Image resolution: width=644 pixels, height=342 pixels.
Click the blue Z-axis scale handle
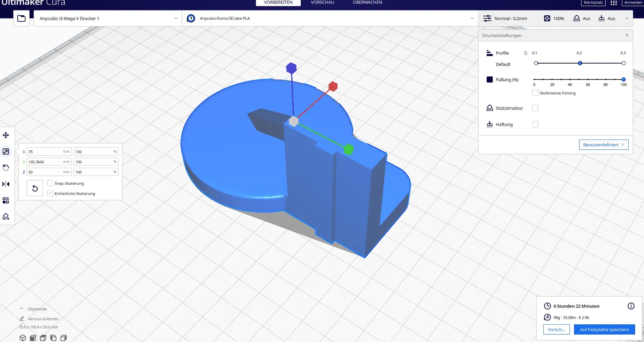point(291,68)
